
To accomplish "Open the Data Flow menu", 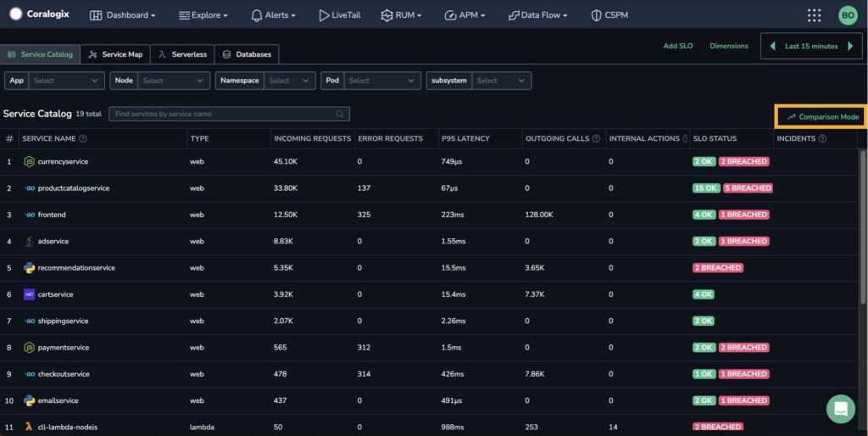I will coord(537,15).
